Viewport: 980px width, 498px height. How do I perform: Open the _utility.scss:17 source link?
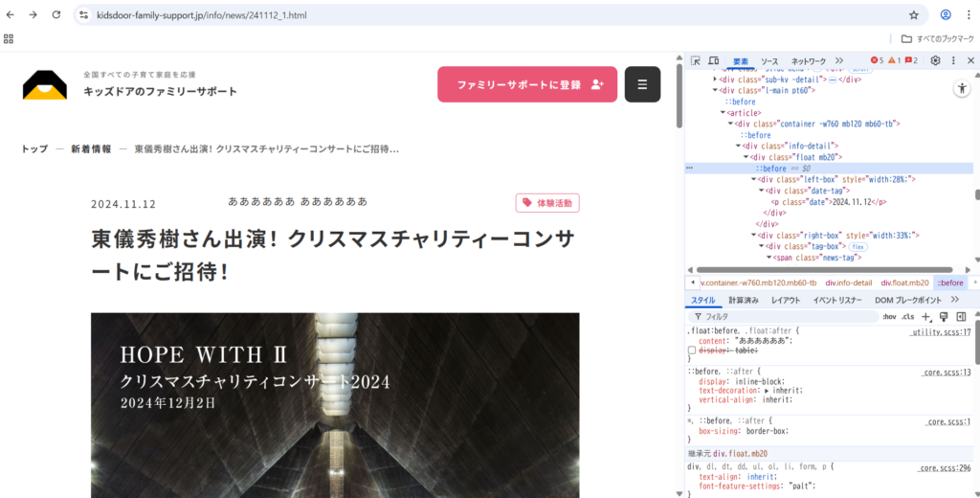[x=940, y=331]
